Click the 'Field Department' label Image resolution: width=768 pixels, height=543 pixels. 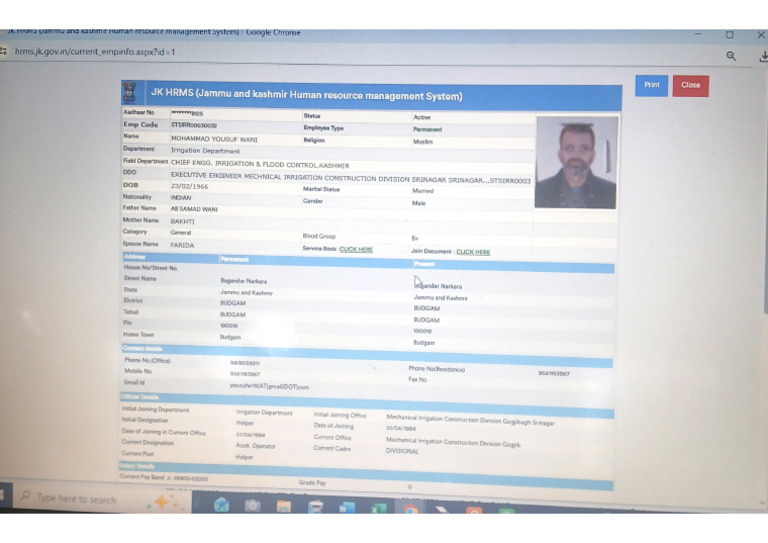pyautogui.click(x=145, y=161)
